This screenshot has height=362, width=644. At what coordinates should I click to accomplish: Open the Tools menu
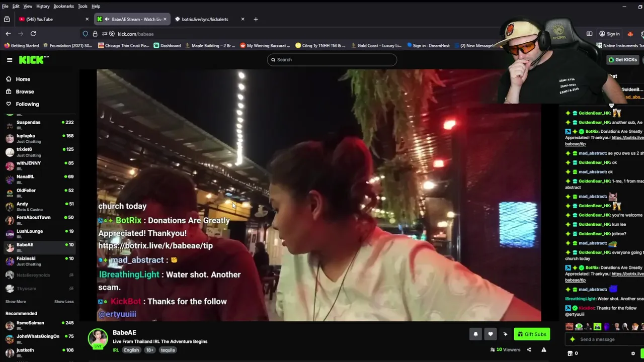click(83, 6)
